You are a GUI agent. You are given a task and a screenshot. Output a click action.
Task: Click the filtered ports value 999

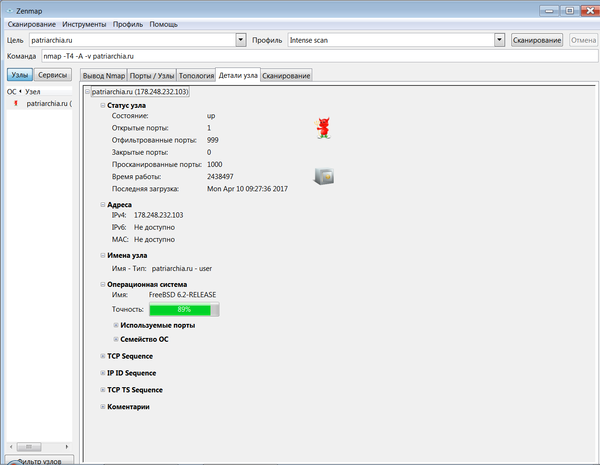click(x=213, y=140)
